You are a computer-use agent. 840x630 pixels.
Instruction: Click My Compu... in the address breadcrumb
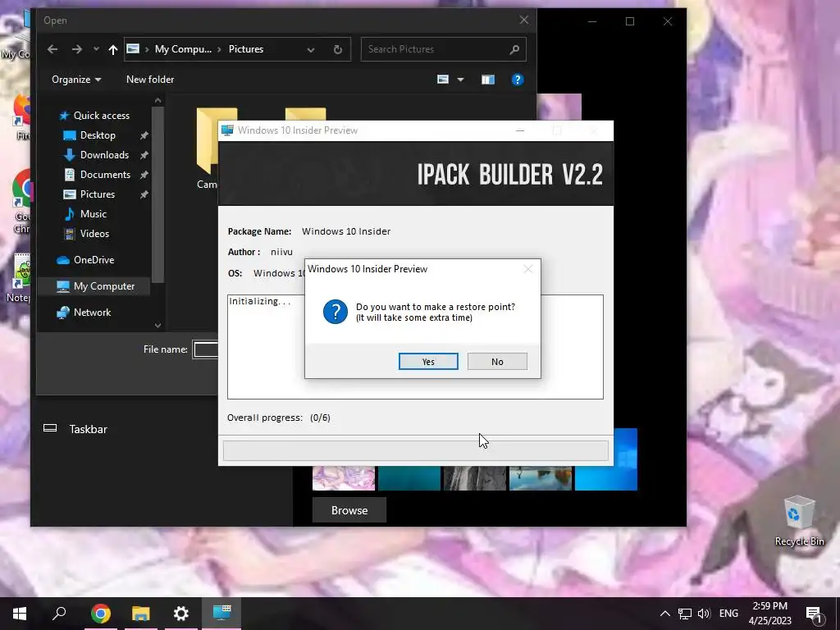click(183, 49)
